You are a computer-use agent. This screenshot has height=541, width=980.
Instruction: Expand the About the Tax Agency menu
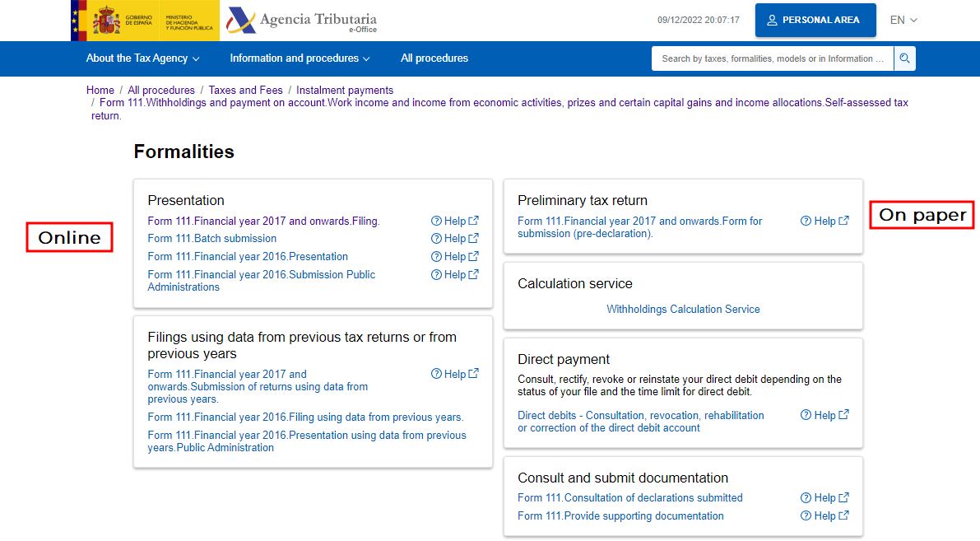pyautogui.click(x=142, y=58)
